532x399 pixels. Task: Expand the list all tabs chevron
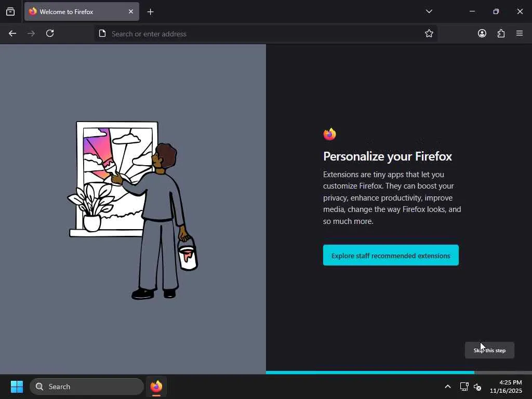point(429,11)
